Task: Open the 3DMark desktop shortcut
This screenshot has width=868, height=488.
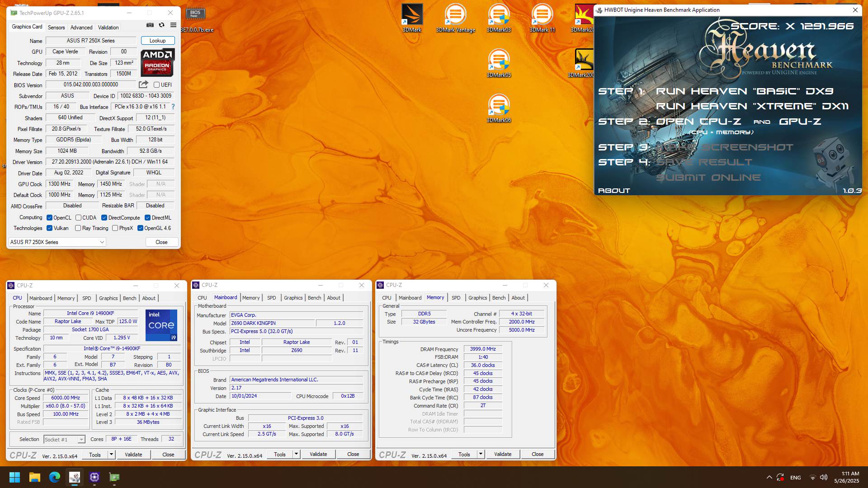Action: pyautogui.click(x=412, y=18)
